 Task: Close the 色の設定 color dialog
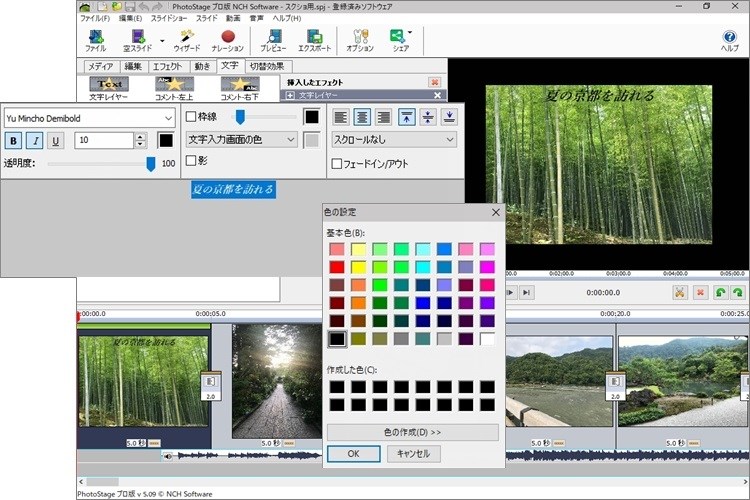[496, 212]
